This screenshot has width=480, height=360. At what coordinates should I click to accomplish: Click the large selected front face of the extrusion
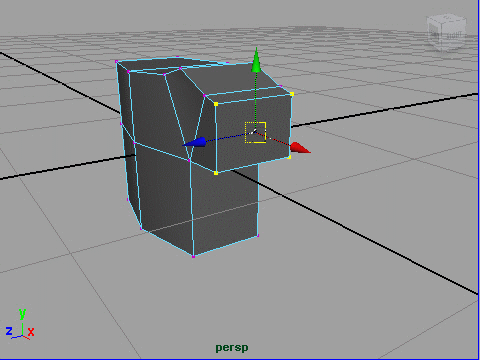point(253,133)
